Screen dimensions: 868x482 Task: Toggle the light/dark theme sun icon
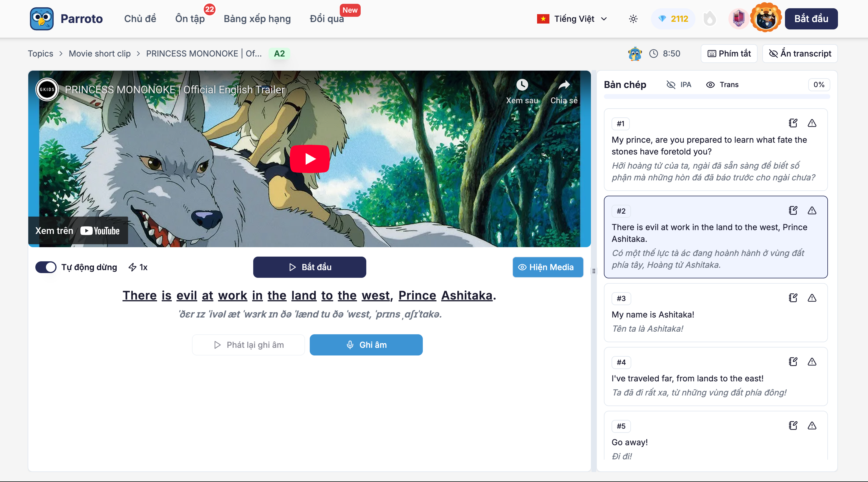pos(633,19)
